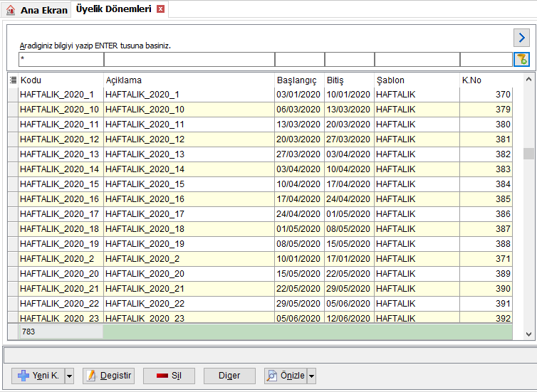Click start date 29/05/2020 cell
Viewport: 537px width, 392px height.
[299, 303]
